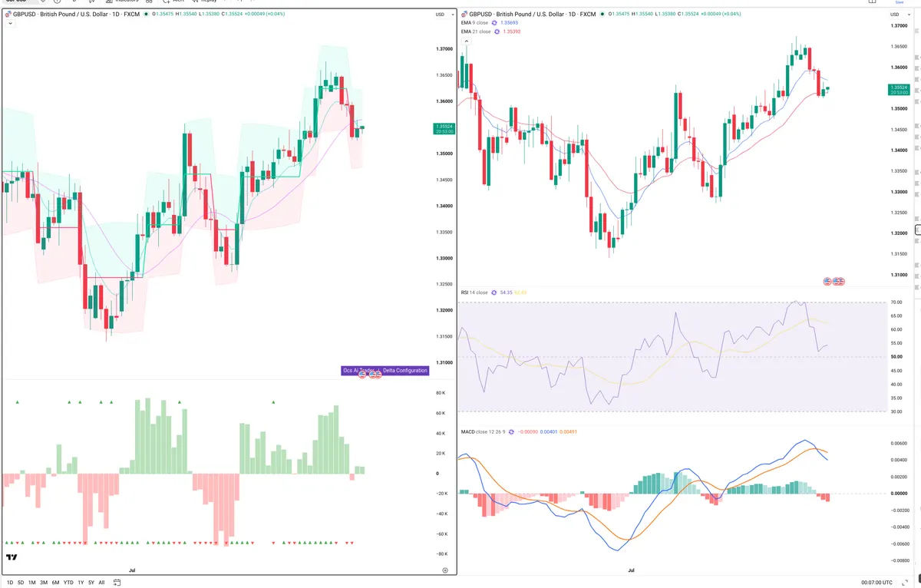Screen dimensions: 921x588
Task: Select the All time range
Action: pyautogui.click(x=101, y=583)
